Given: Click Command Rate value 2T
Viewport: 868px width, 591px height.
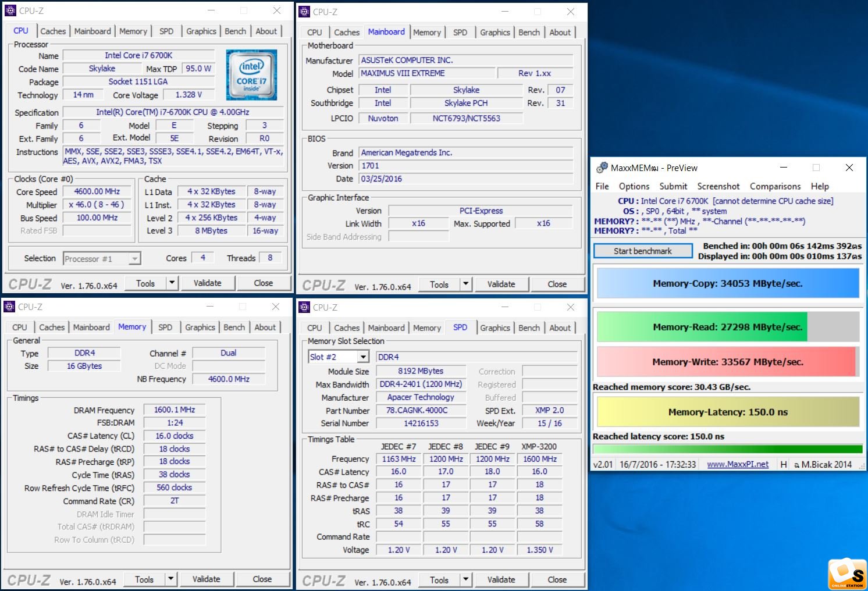Looking at the screenshot, I should click(x=175, y=501).
